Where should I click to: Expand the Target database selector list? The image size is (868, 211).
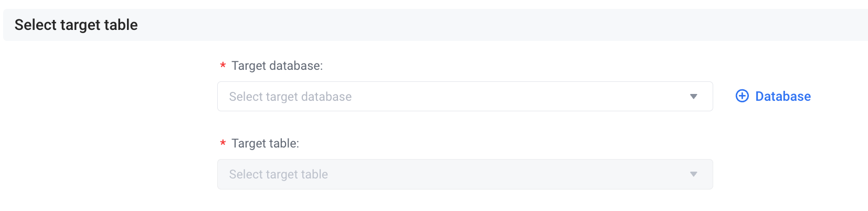pyautogui.click(x=465, y=97)
